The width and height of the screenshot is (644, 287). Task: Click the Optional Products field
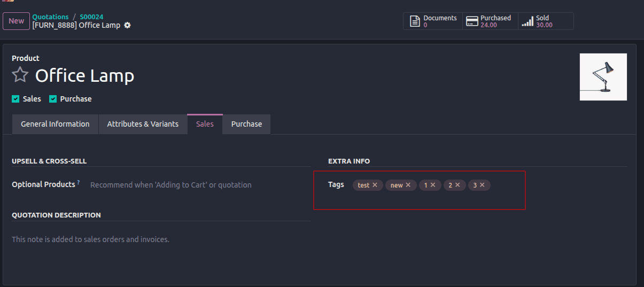pyautogui.click(x=198, y=185)
